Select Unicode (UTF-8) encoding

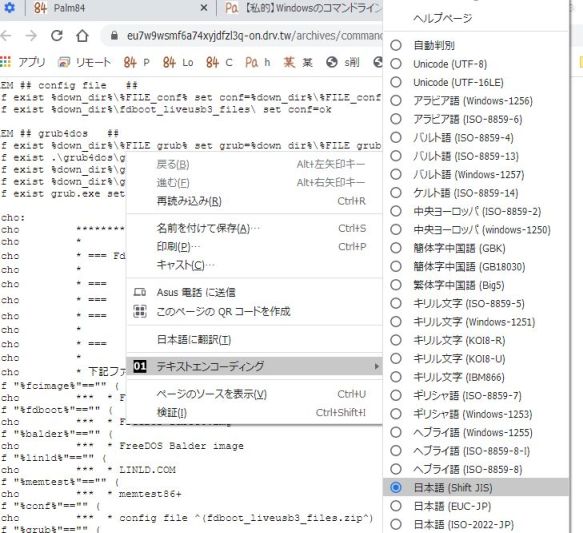[476, 64]
